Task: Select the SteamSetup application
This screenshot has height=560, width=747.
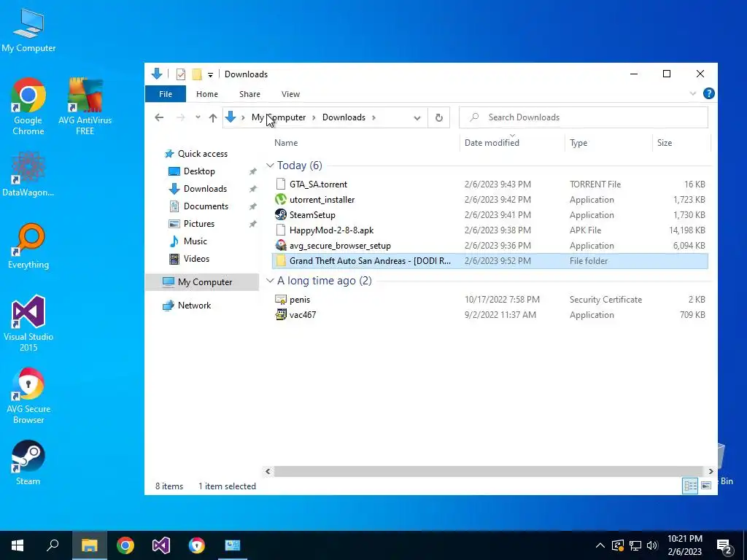Action: click(x=489, y=215)
